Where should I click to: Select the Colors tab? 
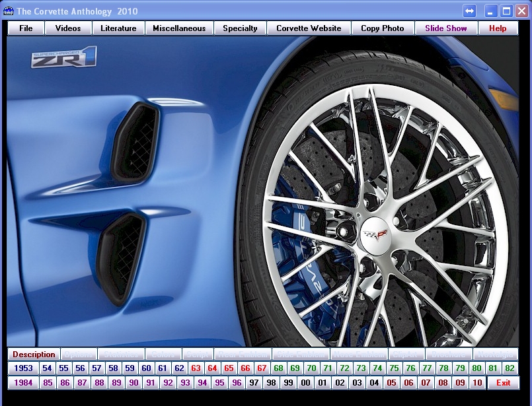(x=163, y=355)
